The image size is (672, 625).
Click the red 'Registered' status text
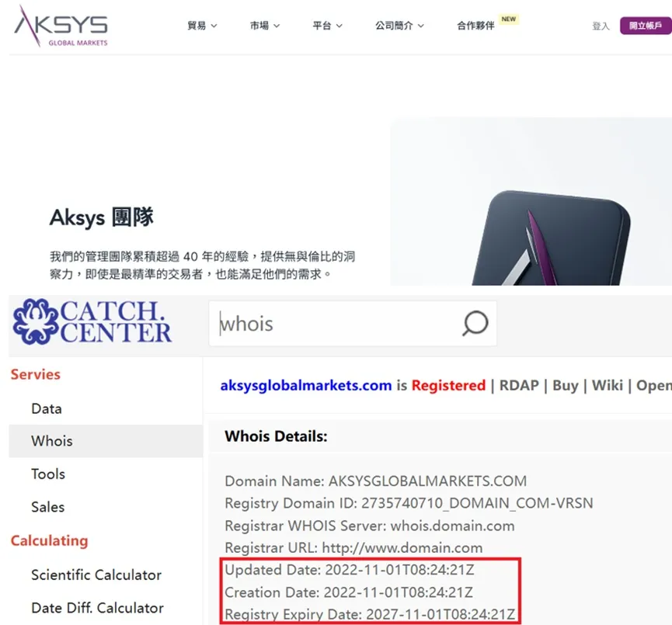448,385
